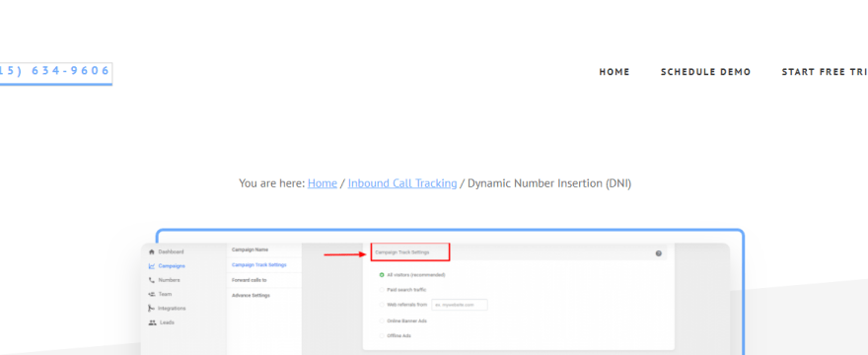Click the help question mark icon
Viewport: 868px width, 355px height.
tap(658, 253)
